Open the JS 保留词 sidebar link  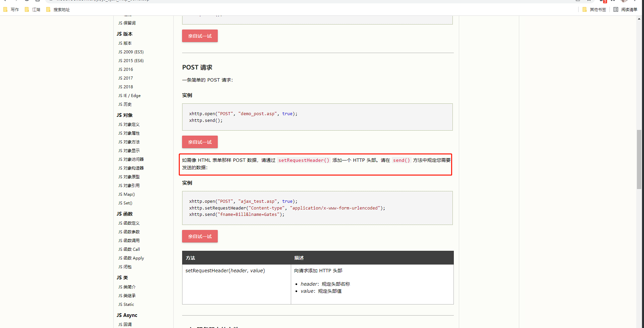click(x=127, y=23)
